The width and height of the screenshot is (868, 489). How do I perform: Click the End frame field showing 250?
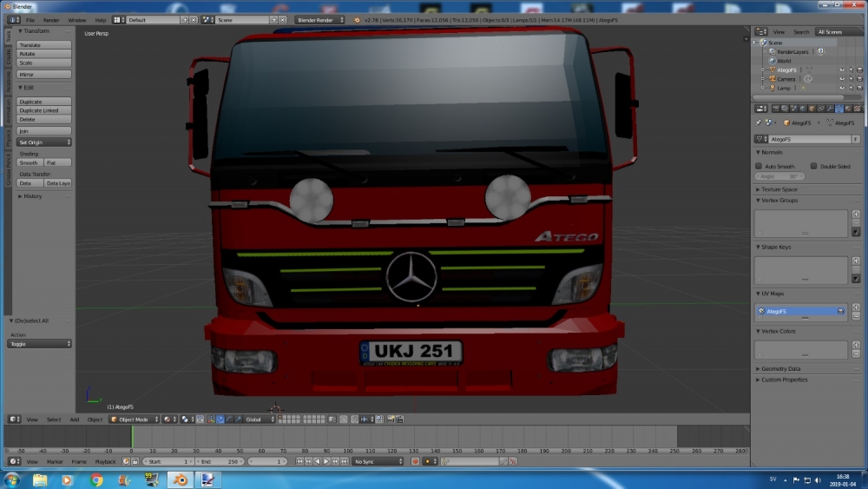point(220,461)
